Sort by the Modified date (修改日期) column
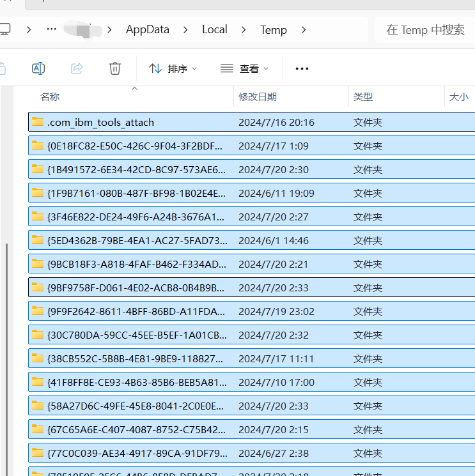Image resolution: width=475 pixels, height=476 pixels. click(x=258, y=97)
